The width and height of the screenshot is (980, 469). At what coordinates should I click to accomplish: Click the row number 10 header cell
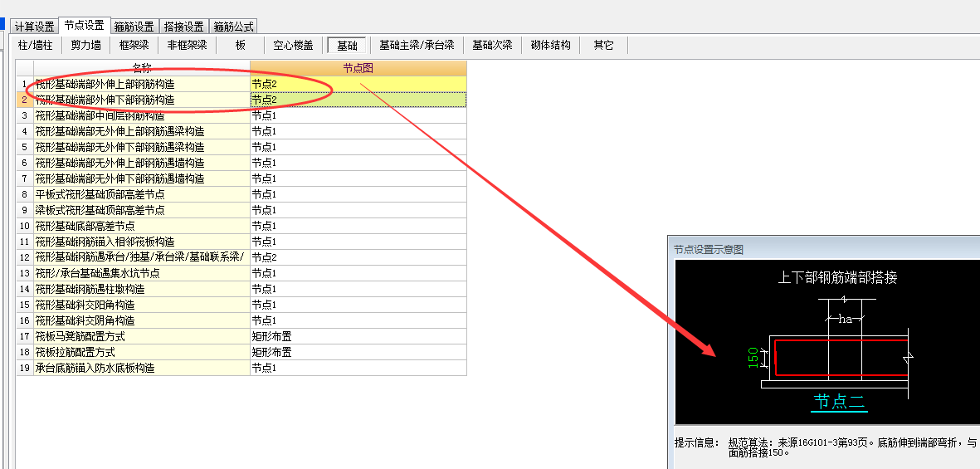tap(24, 226)
